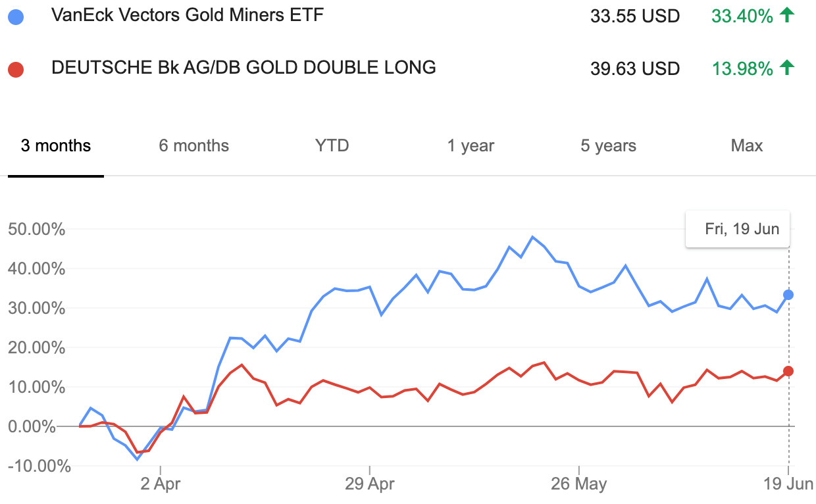Select the Max time range
Image resolution: width=816 pixels, height=504 pixels.
tap(746, 145)
